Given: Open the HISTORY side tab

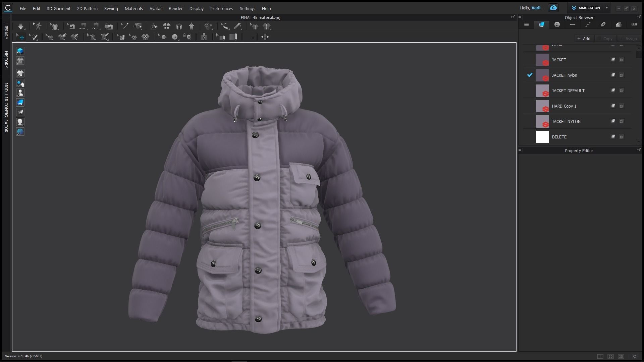Looking at the screenshot, I should pos(6,59).
